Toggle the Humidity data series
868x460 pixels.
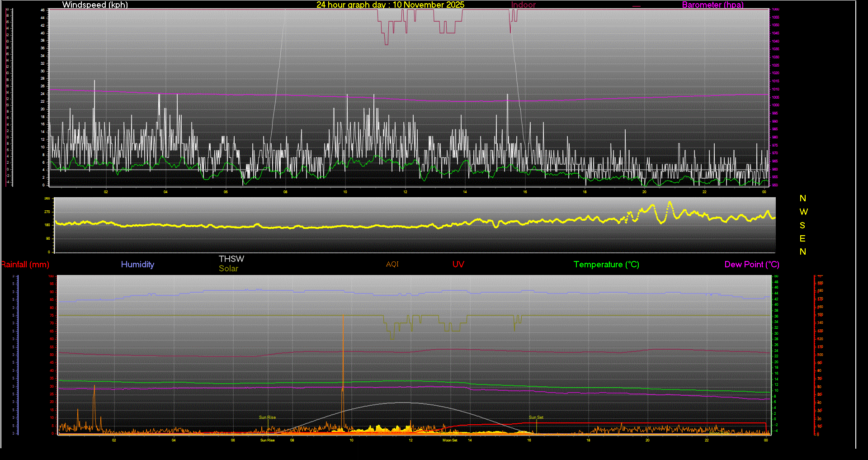[137, 265]
